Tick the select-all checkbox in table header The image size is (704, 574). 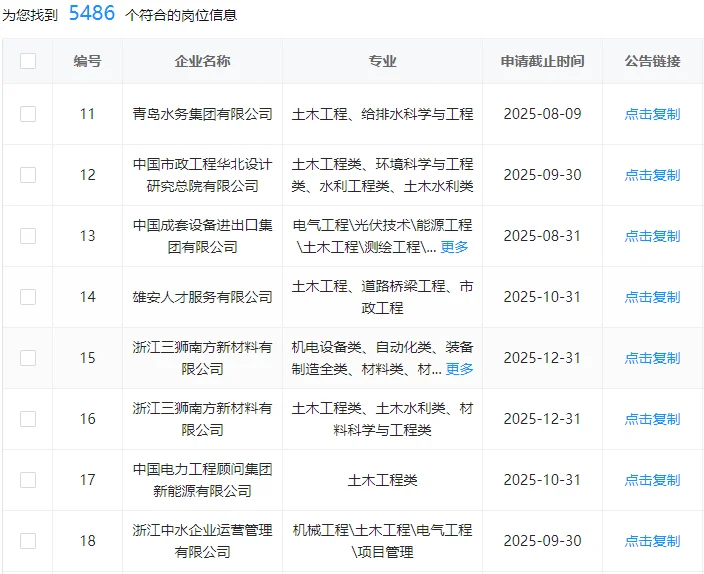tap(28, 61)
